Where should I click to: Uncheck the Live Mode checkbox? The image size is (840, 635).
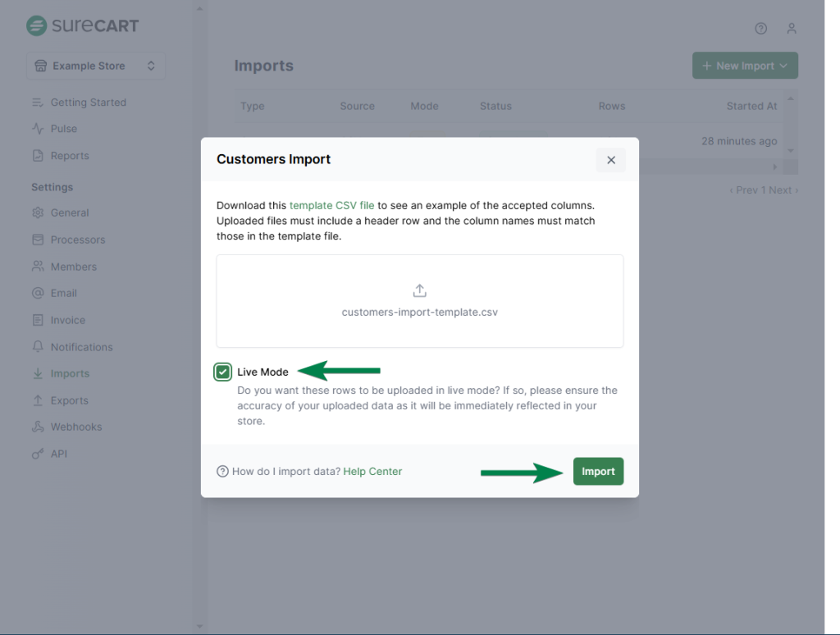coord(223,372)
